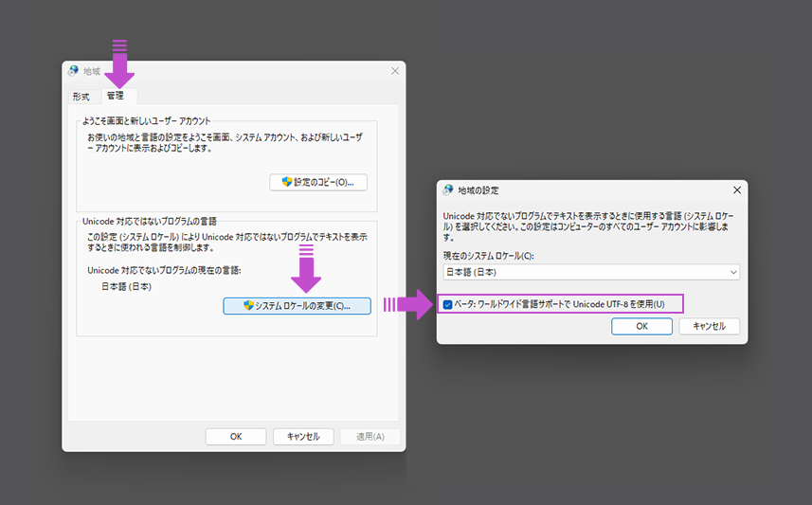Click the shield icon on システム ロケールの変更 button
This screenshot has width=812, height=505.
pos(248,306)
